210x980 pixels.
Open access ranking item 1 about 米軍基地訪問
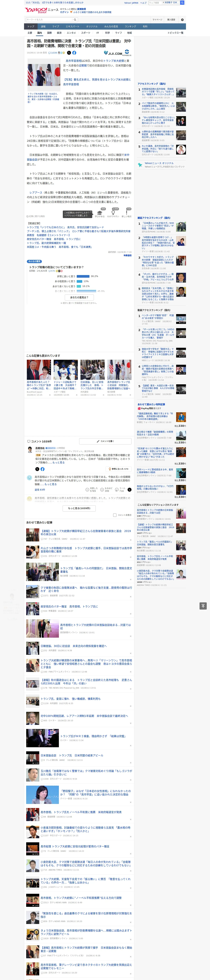158,92
